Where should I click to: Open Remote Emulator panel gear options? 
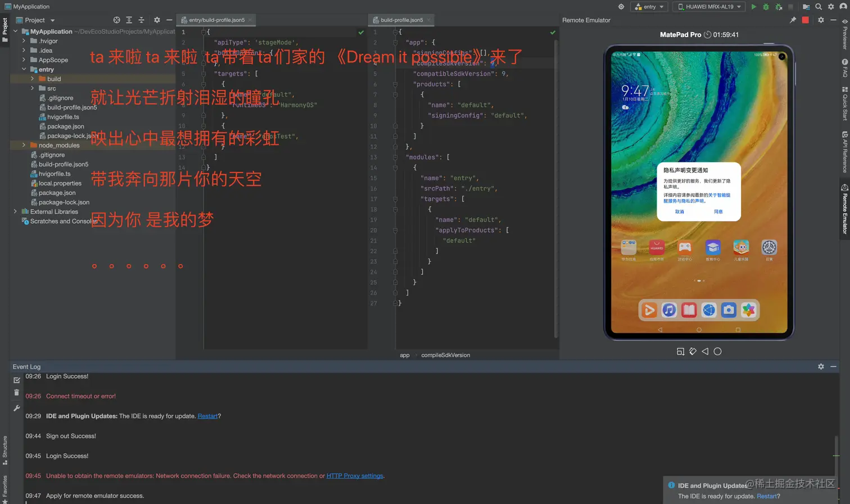[821, 20]
